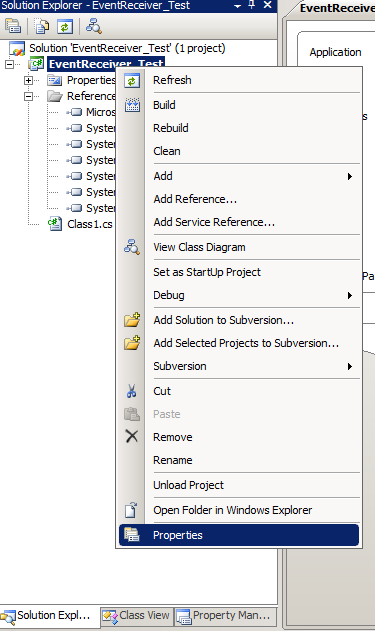Screen dimensions: 375x631
Task: Open the Add submenu arrow
Action: (350, 176)
